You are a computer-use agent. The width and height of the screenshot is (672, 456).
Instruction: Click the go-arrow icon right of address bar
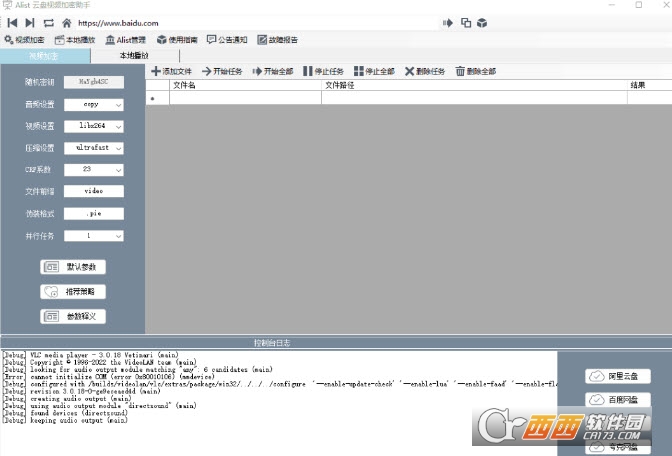click(x=447, y=23)
